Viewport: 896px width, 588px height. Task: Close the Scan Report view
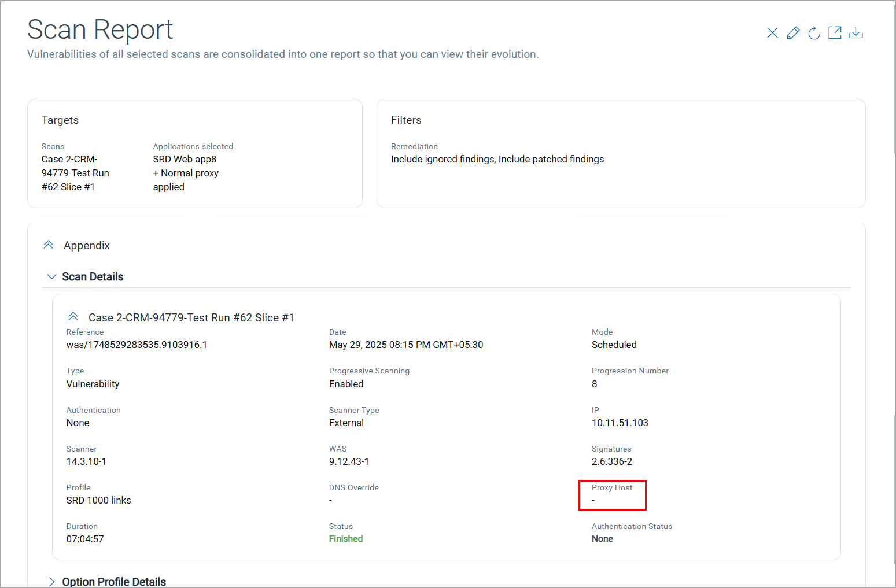pyautogui.click(x=772, y=33)
